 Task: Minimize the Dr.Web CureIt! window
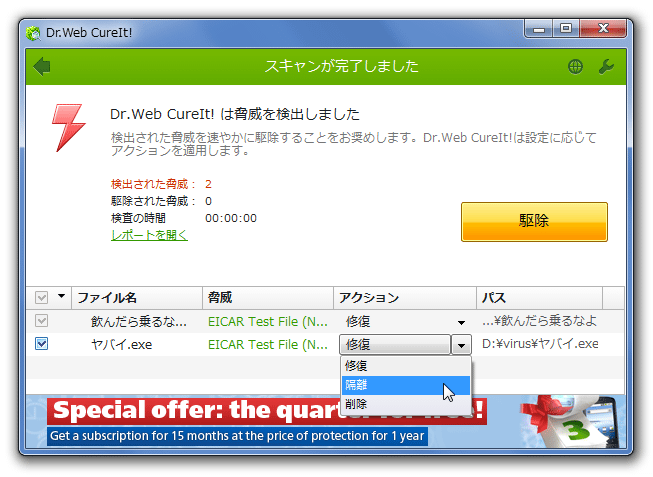[539, 29]
